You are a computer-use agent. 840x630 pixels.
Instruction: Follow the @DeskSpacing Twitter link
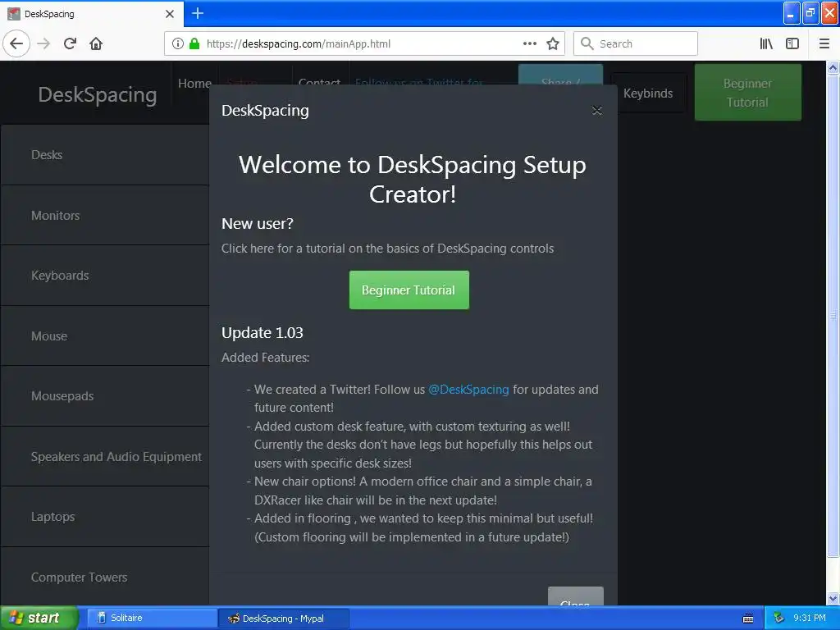pos(468,390)
